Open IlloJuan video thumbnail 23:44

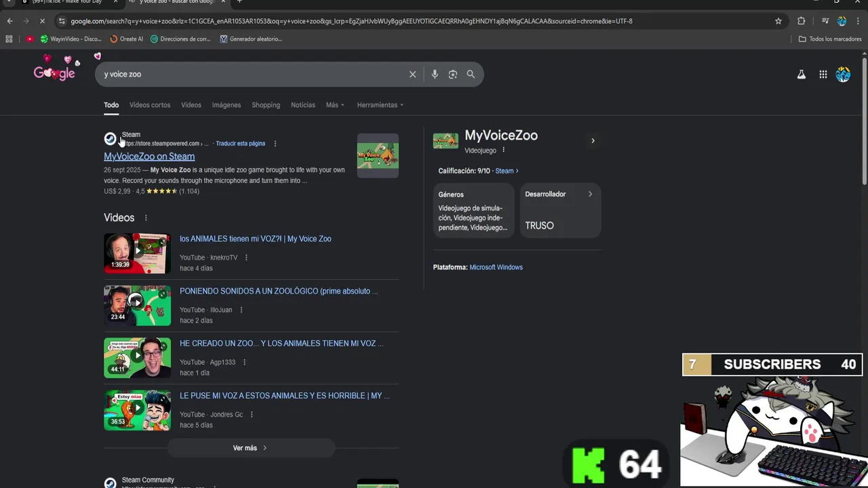point(137,306)
